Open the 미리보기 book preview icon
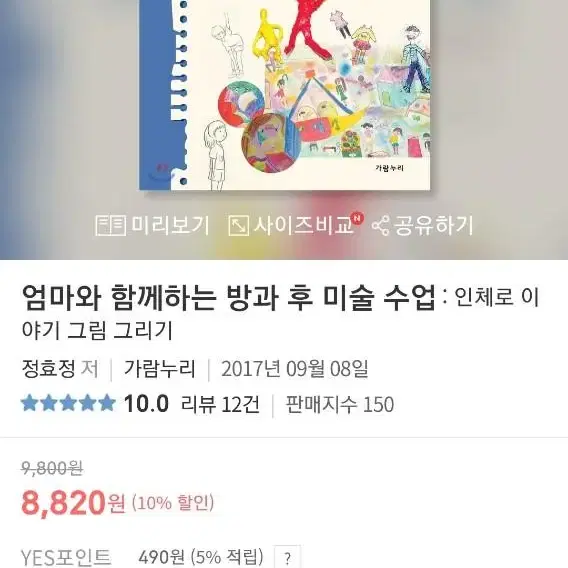 (110, 225)
